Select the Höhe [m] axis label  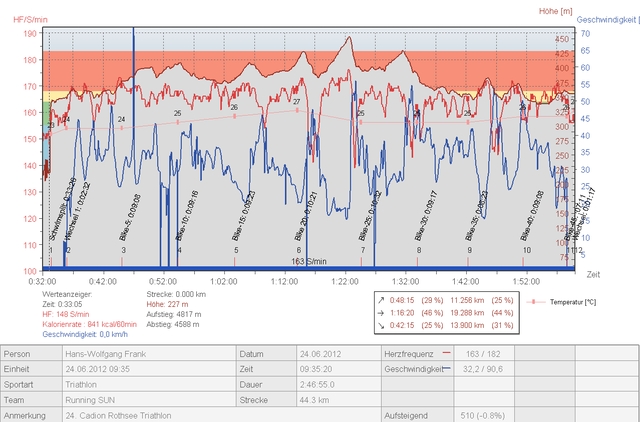coord(555,10)
